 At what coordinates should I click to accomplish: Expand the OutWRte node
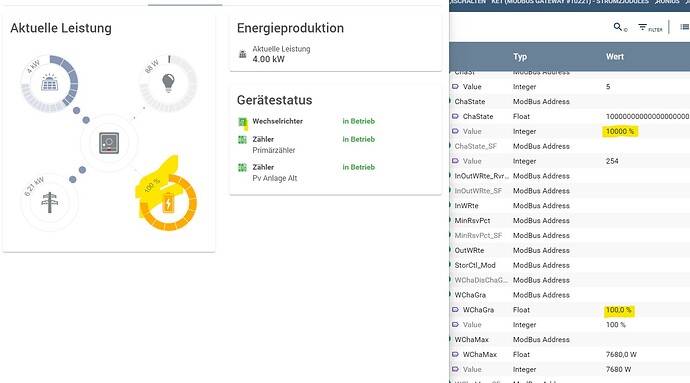click(450, 250)
